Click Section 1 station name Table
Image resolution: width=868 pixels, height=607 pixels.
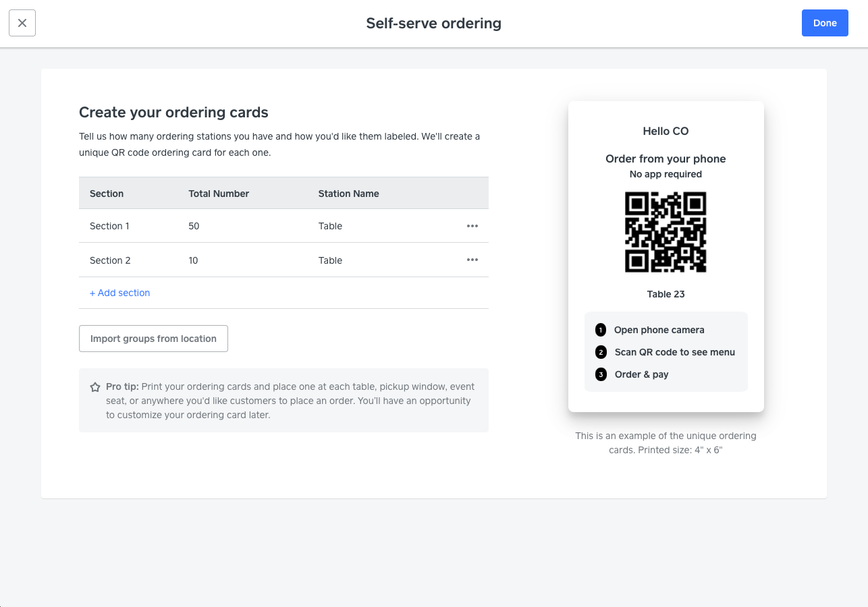(x=330, y=226)
